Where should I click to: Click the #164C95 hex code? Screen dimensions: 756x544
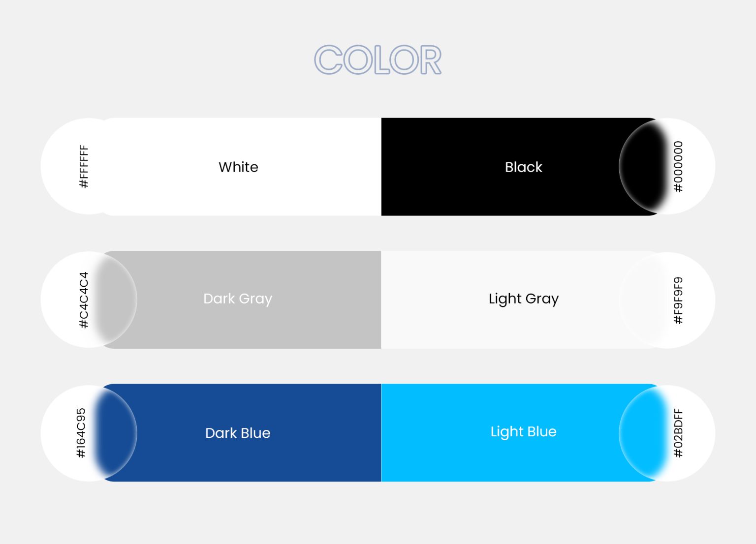click(81, 433)
